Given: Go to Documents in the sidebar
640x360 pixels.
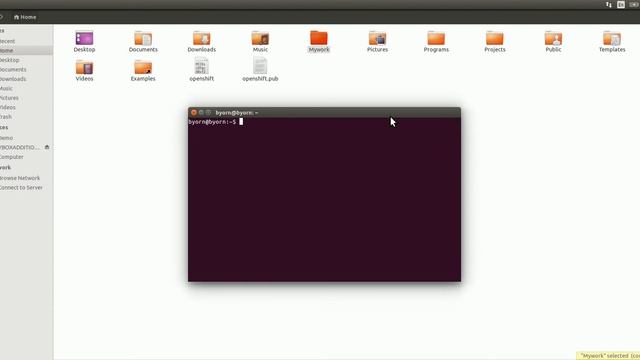Looking at the screenshot, I should point(13,69).
